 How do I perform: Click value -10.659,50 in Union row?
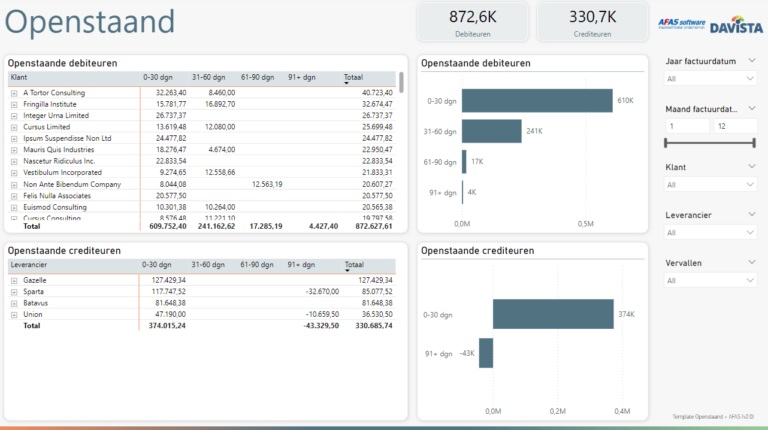click(x=322, y=315)
